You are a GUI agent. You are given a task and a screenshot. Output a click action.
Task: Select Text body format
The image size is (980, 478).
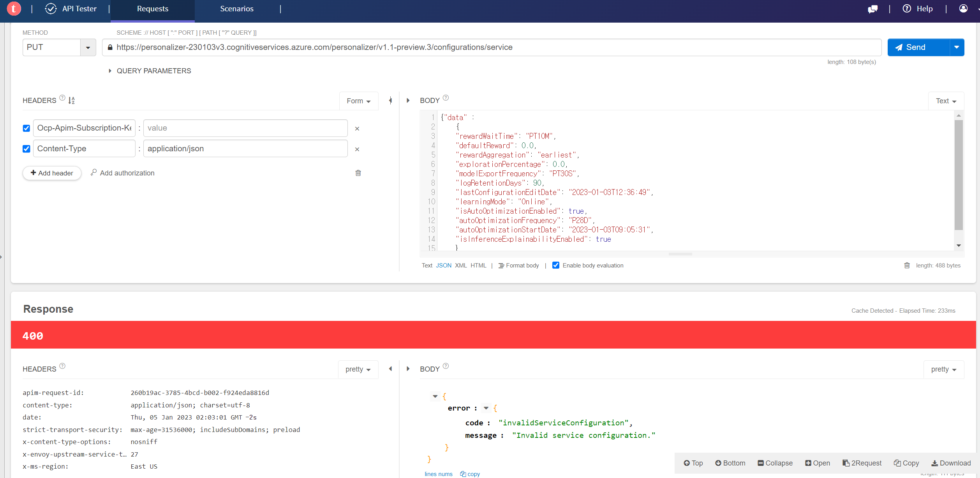[x=427, y=266]
